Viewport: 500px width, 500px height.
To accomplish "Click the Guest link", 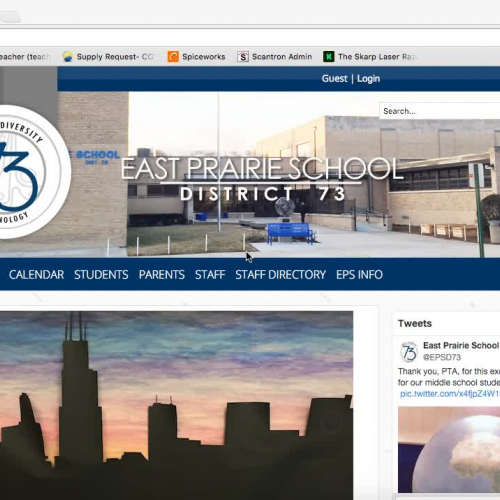I will [x=334, y=79].
